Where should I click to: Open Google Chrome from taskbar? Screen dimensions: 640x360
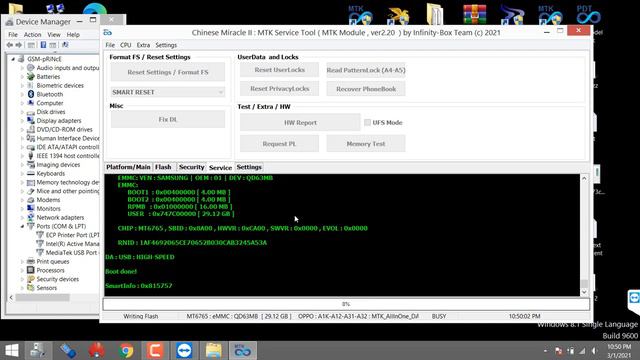coord(127,350)
